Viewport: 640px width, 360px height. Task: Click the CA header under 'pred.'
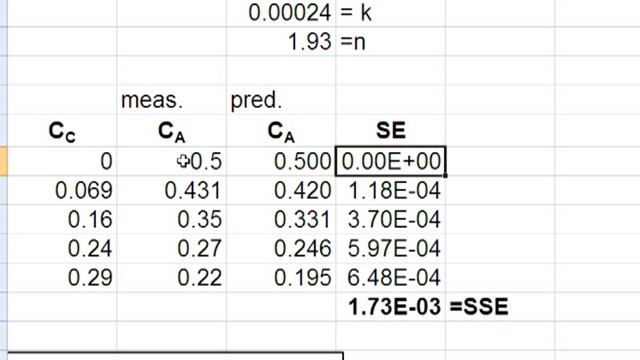tap(281, 131)
